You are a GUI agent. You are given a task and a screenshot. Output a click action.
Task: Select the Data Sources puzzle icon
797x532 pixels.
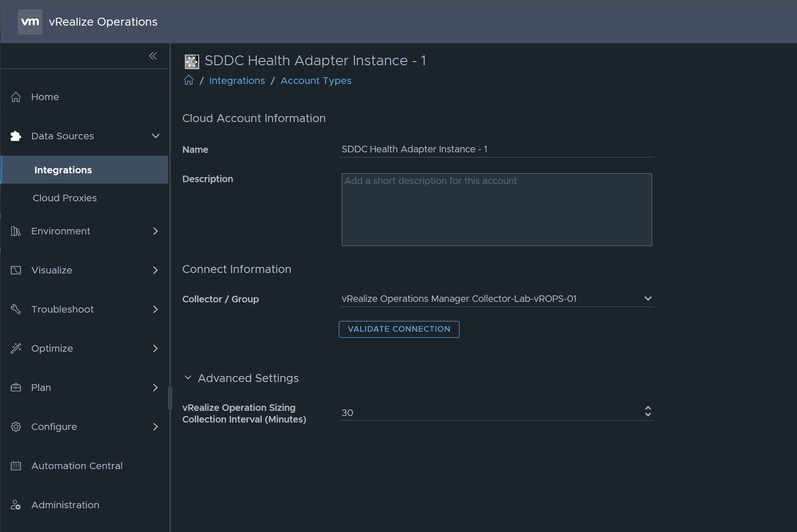15,136
